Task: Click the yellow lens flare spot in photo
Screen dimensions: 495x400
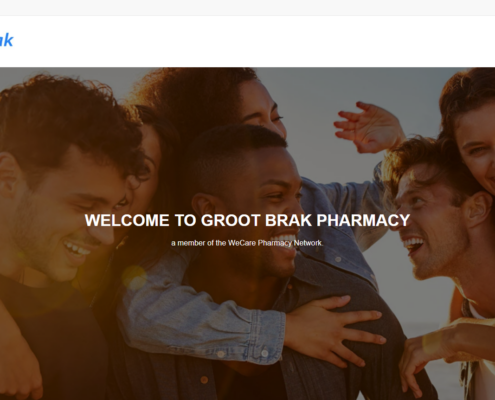Action: tap(134, 277)
